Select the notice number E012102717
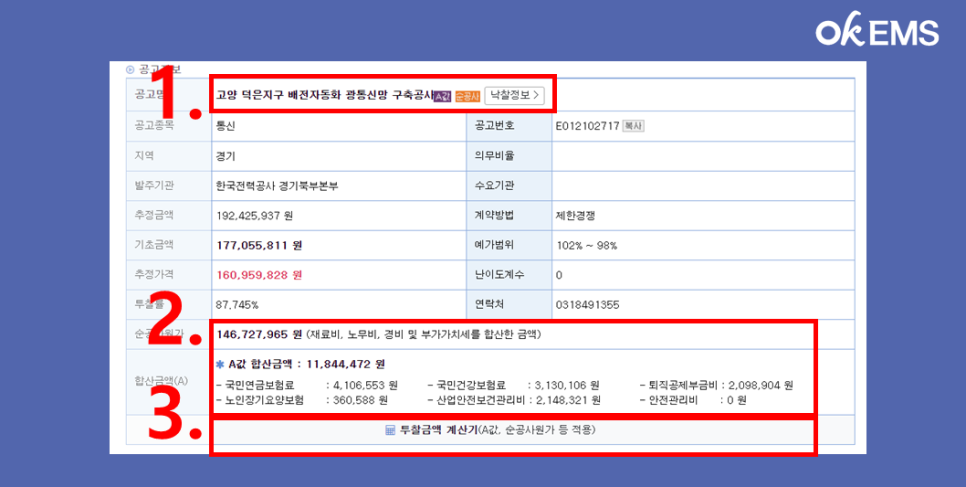 [x=587, y=126]
